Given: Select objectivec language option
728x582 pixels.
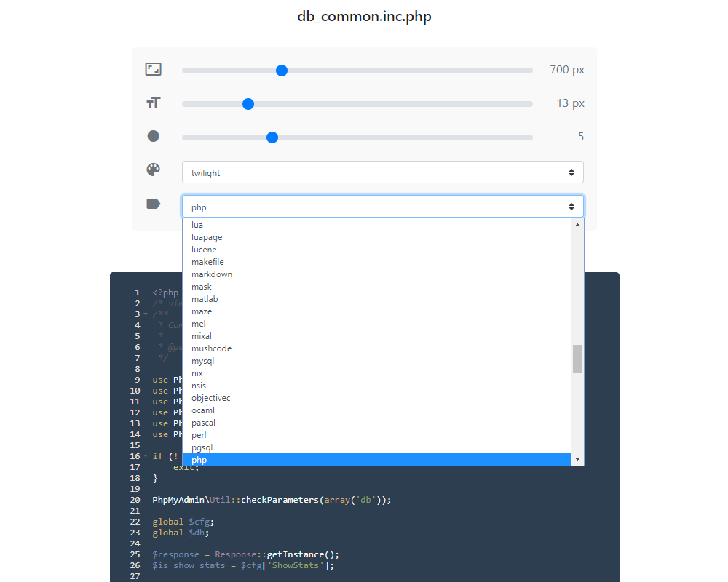Looking at the screenshot, I should tap(210, 398).
